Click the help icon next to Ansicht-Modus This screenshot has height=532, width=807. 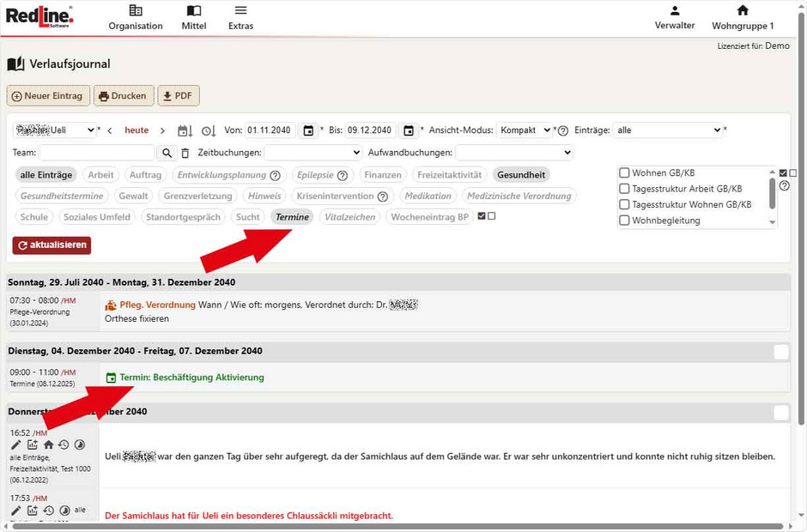coord(563,131)
